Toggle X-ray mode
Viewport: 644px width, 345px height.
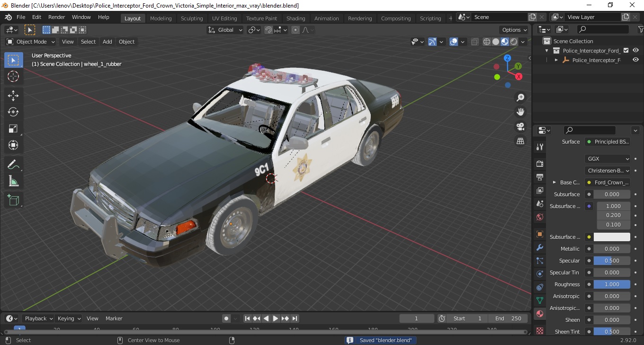click(x=475, y=42)
